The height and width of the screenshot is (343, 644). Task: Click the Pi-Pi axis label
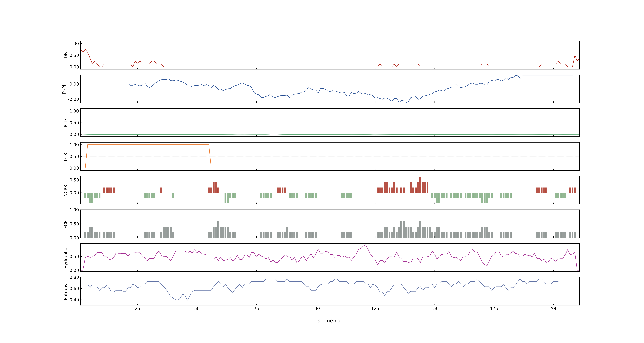[64, 89]
